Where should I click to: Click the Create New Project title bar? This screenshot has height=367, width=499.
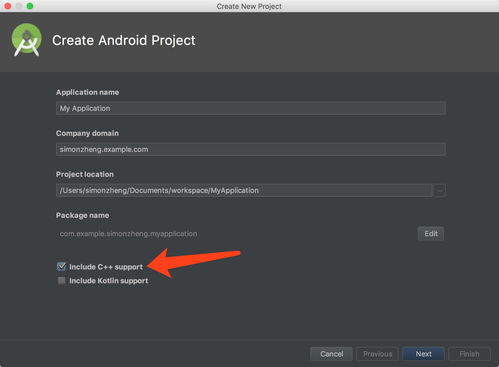click(249, 6)
